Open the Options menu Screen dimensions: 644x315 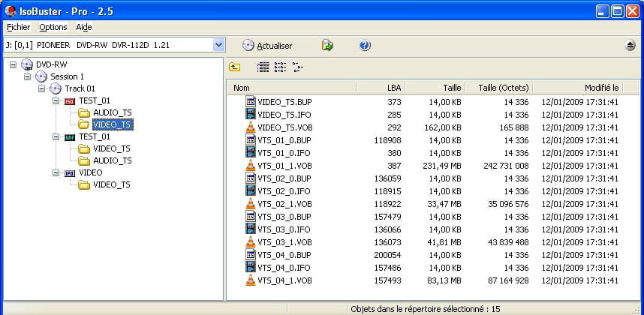[x=53, y=28]
